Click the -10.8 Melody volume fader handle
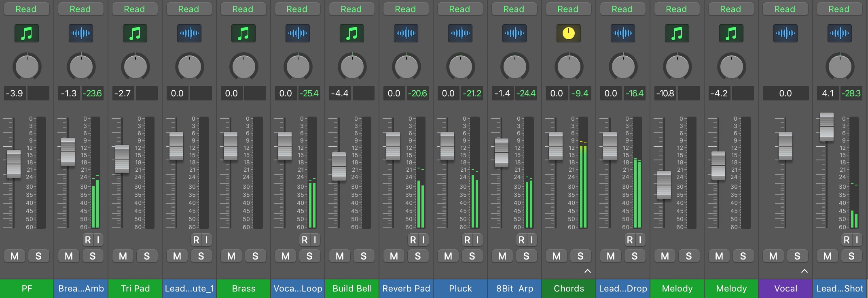This screenshot has width=868, height=298. pyautogui.click(x=664, y=185)
